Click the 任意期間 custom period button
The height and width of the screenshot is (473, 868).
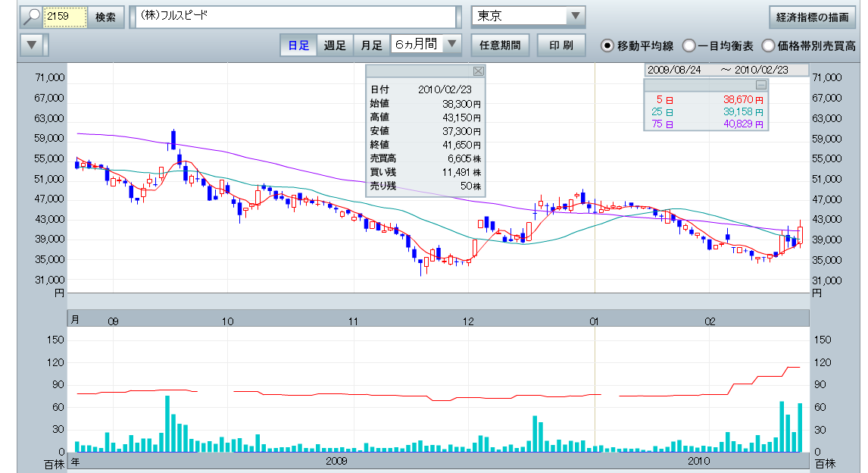500,45
